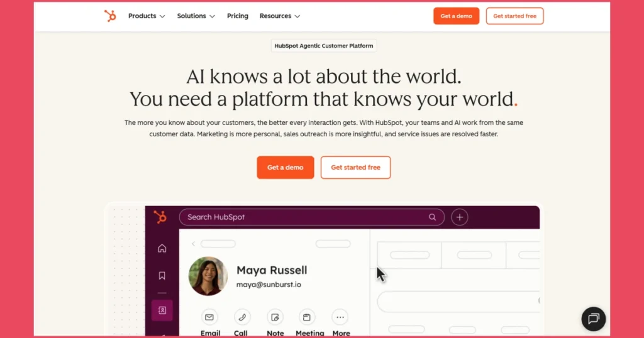
Task: Click the HubSpot logo in the app mockup
Action: 160,217
